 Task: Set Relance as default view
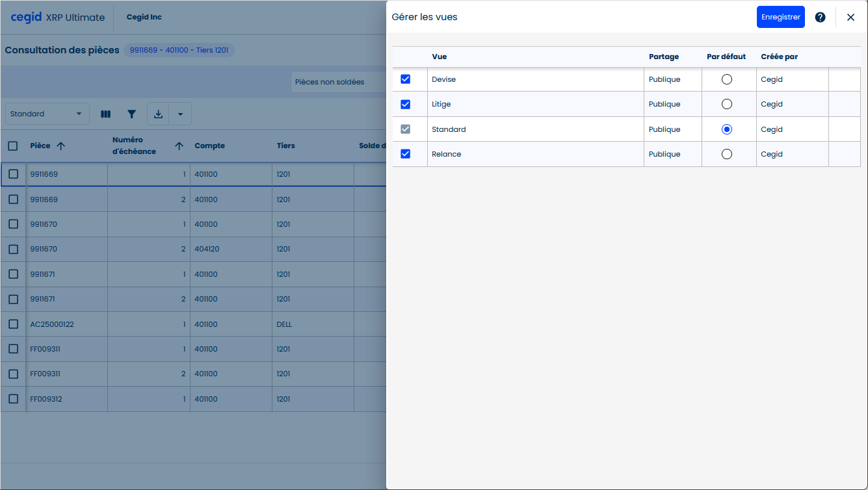tap(727, 154)
